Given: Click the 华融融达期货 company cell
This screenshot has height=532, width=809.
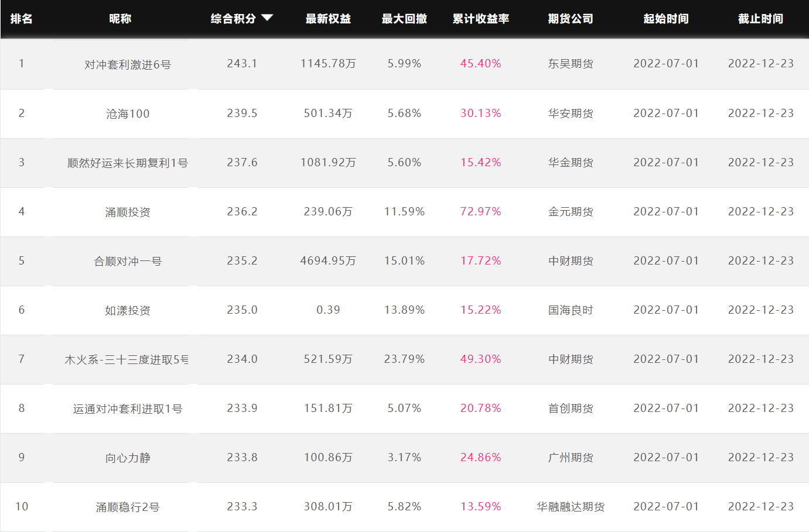Looking at the screenshot, I should 571,507.
